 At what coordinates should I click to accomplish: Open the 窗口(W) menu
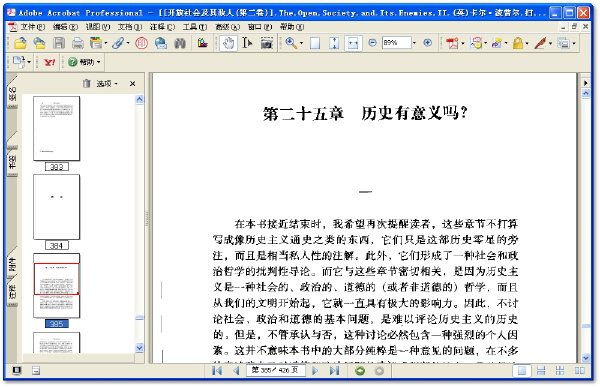260,27
